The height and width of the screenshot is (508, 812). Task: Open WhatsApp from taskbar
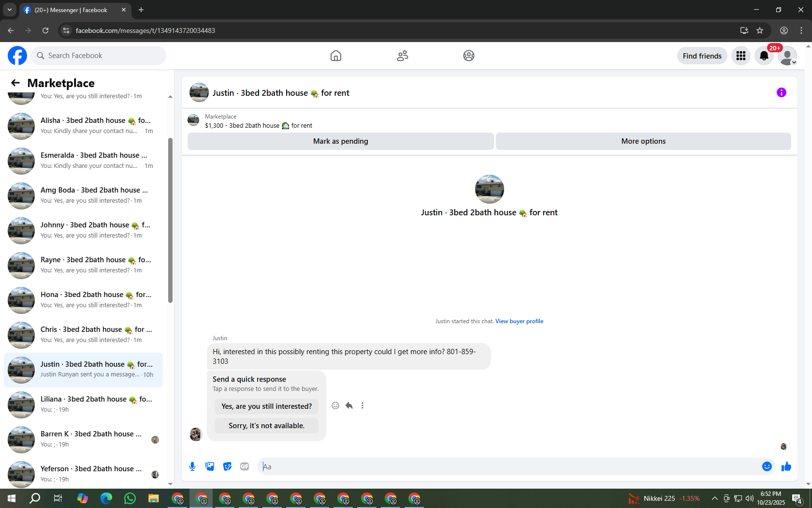(130, 498)
